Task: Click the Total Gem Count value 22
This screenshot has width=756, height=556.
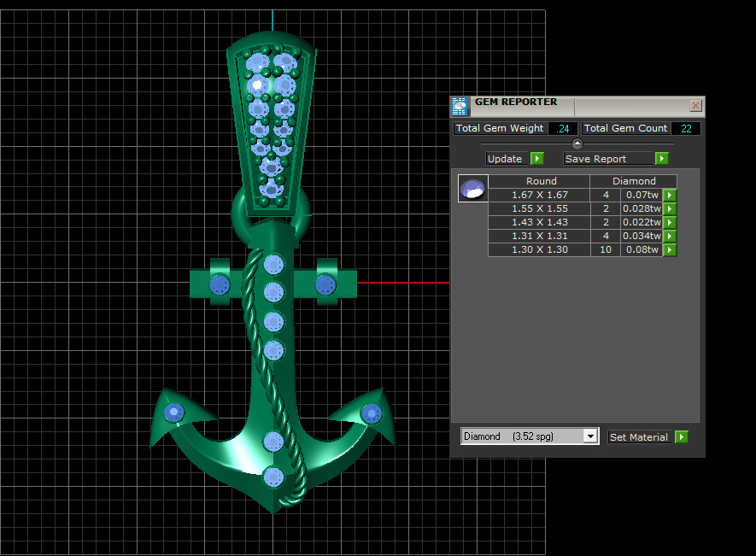Action: tap(686, 129)
